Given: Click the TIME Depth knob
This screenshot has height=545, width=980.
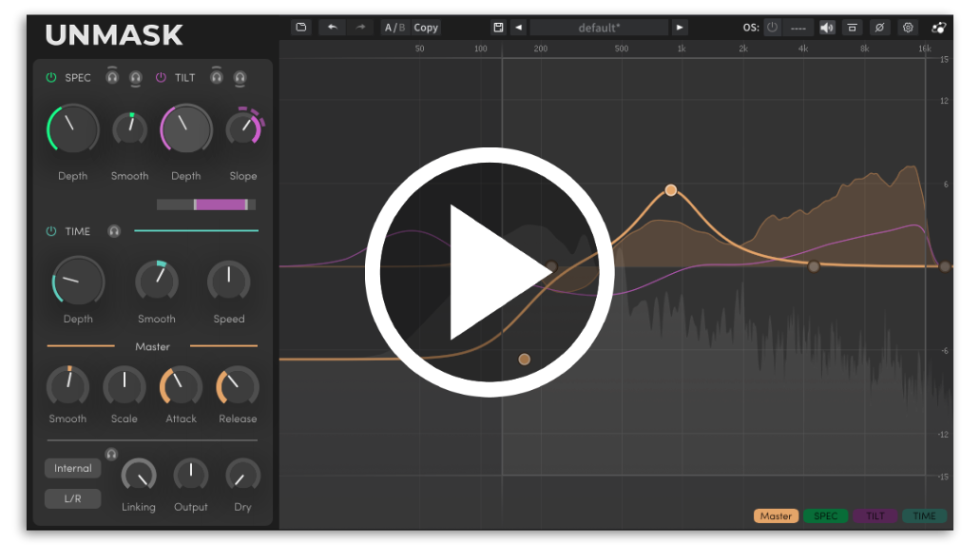Looking at the screenshot, I should 78,281.
